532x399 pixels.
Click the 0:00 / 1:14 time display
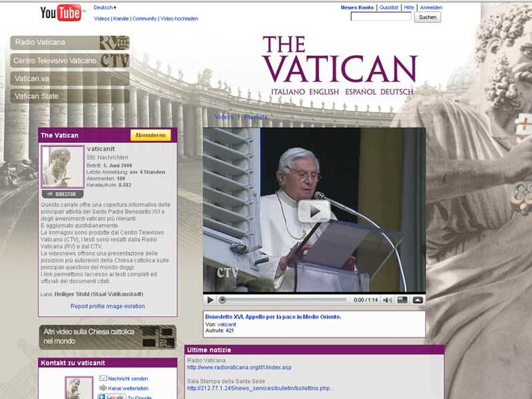365,300
